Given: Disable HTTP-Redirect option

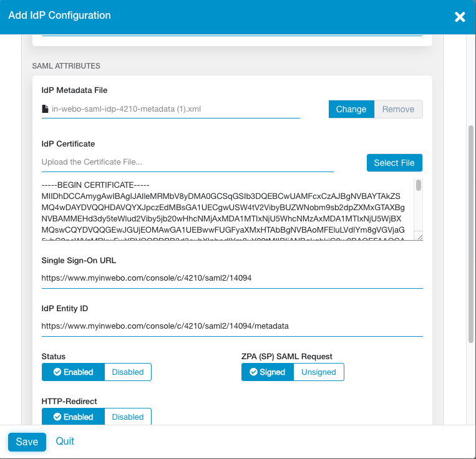Looking at the screenshot, I should coord(128,417).
